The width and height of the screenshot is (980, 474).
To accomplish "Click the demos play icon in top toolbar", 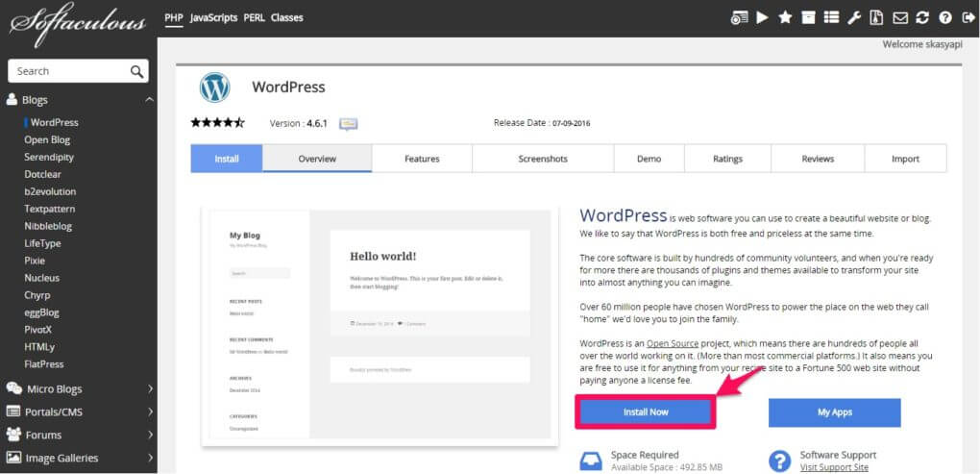I will 763,17.
